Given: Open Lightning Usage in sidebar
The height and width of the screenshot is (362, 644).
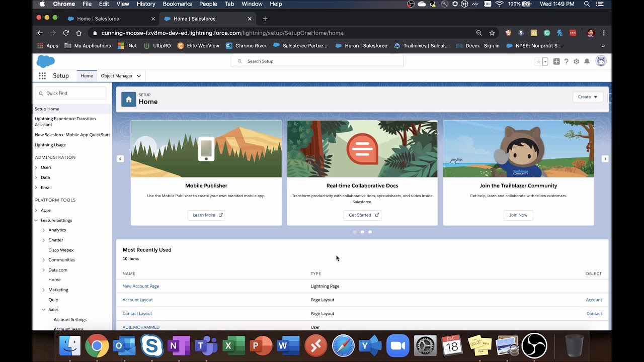Looking at the screenshot, I should pos(50,145).
